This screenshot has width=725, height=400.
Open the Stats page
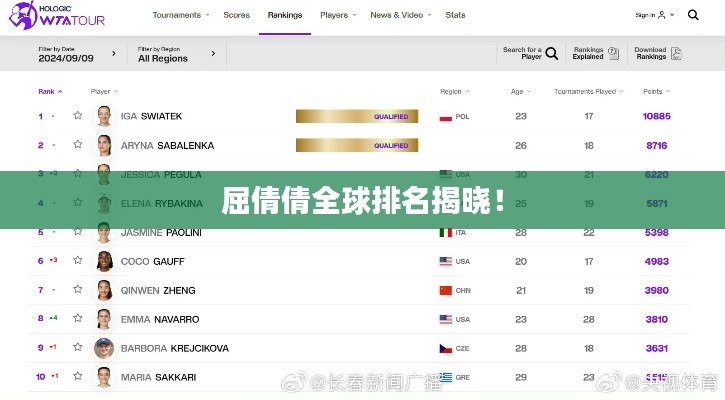(x=455, y=15)
